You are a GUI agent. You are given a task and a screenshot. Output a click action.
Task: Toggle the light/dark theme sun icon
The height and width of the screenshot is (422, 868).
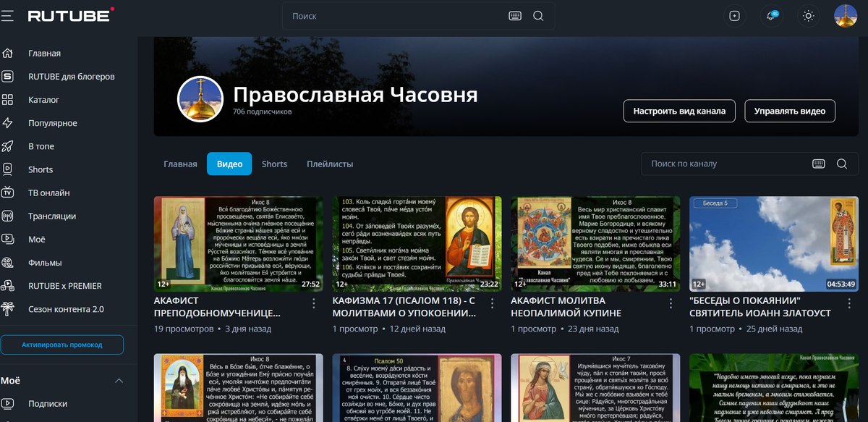[x=809, y=16]
